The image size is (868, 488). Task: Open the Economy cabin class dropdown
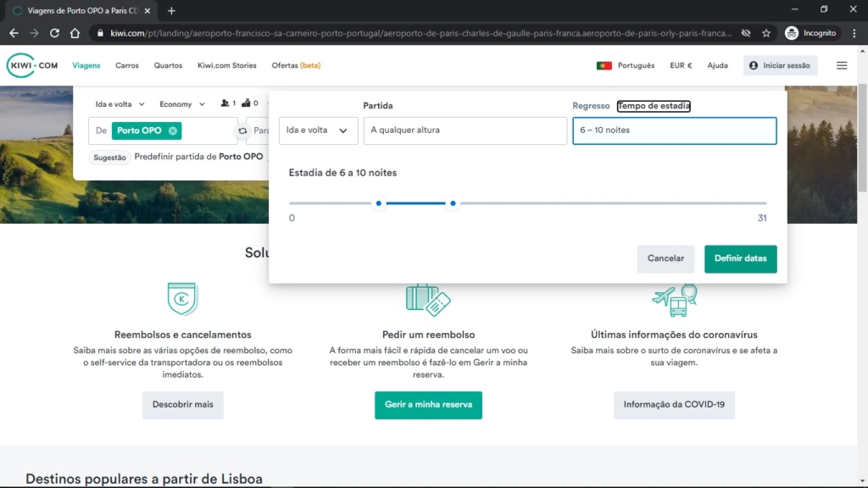[181, 104]
